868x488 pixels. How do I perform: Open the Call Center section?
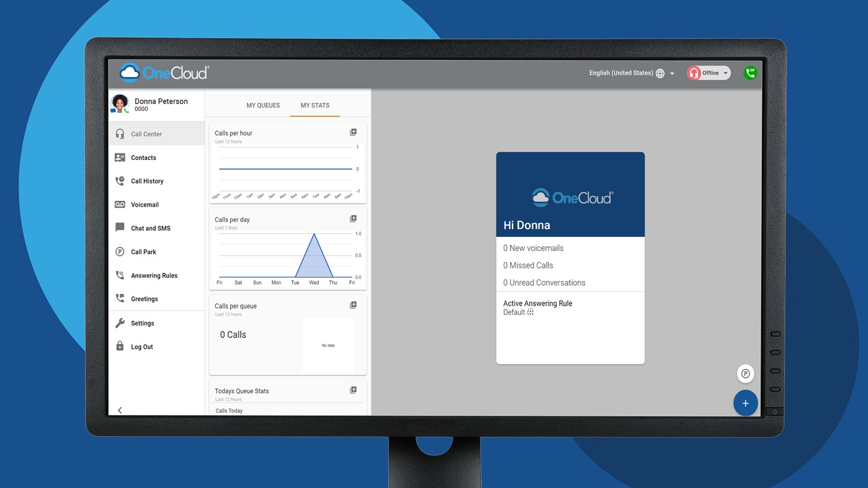coord(146,133)
